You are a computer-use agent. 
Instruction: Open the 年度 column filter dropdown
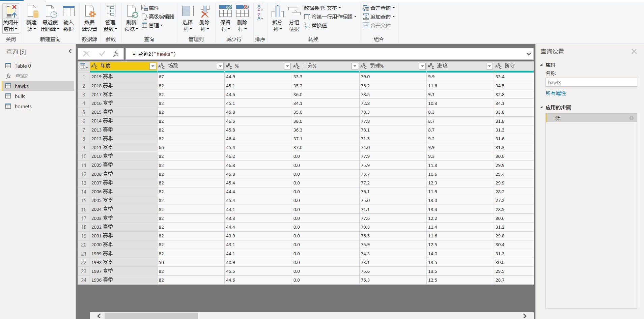click(x=152, y=66)
